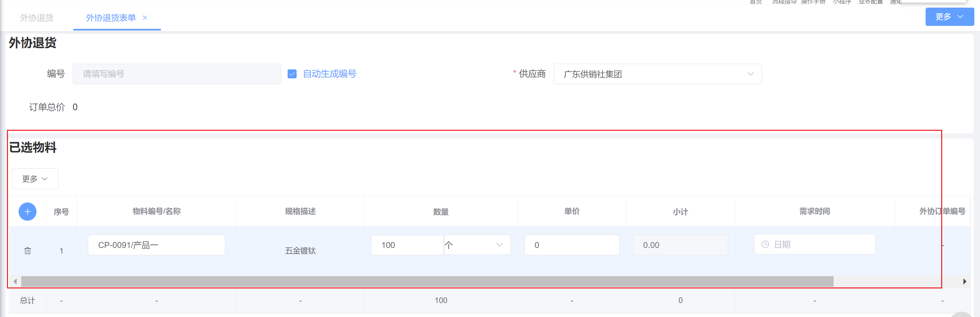This screenshot has height=317, width=980.
Task: Open the 供应商 dropdown showing 广东供销社集团
Action: click(x=658, y=74)
